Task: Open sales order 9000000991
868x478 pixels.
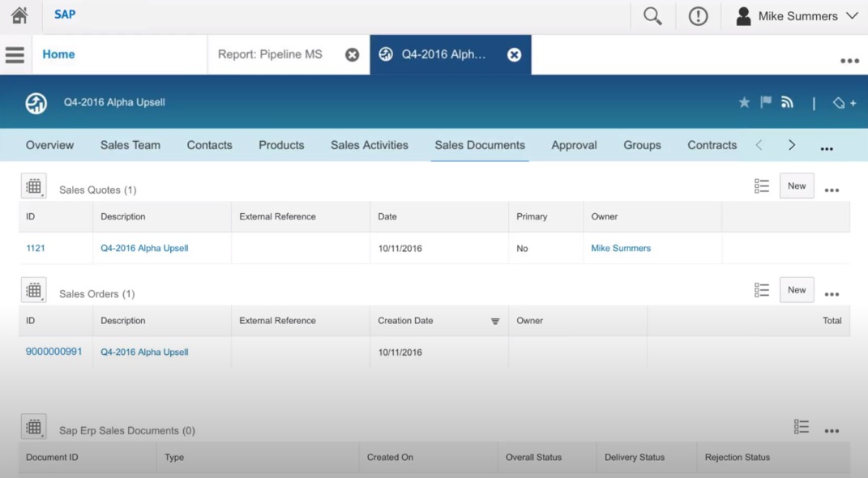Action: pos(54,352)
